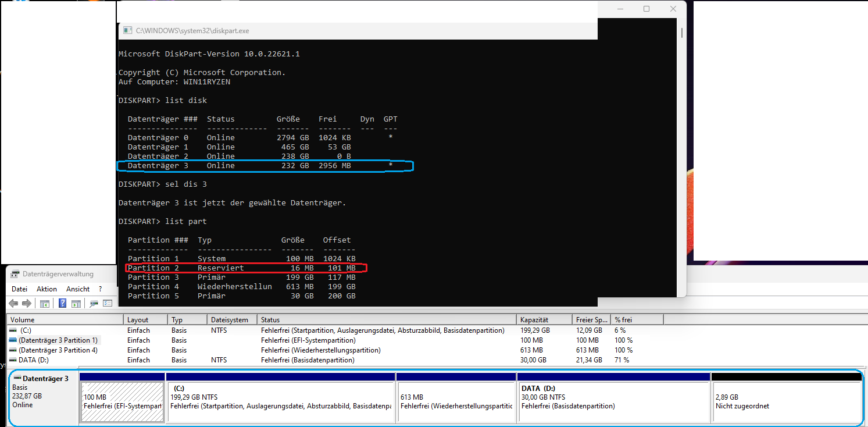
Task: Click the disk properties magnifier toolbar icon
Action: [x=93, y=303]
